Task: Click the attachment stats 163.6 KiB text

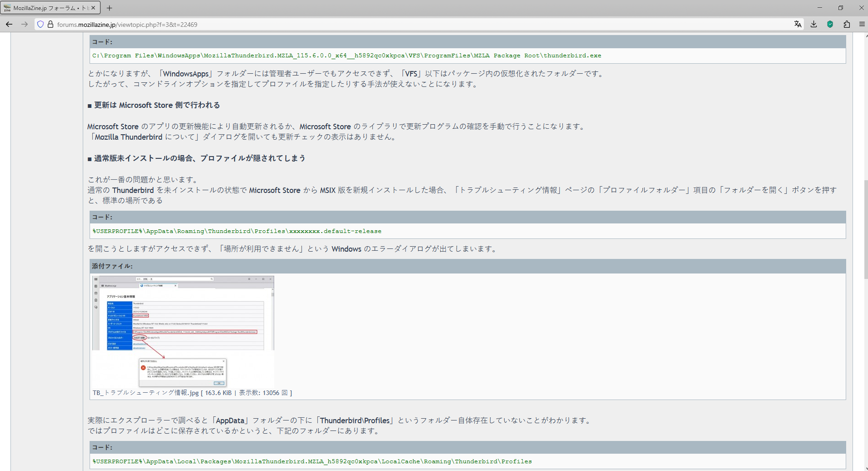Action: point(218,393)
